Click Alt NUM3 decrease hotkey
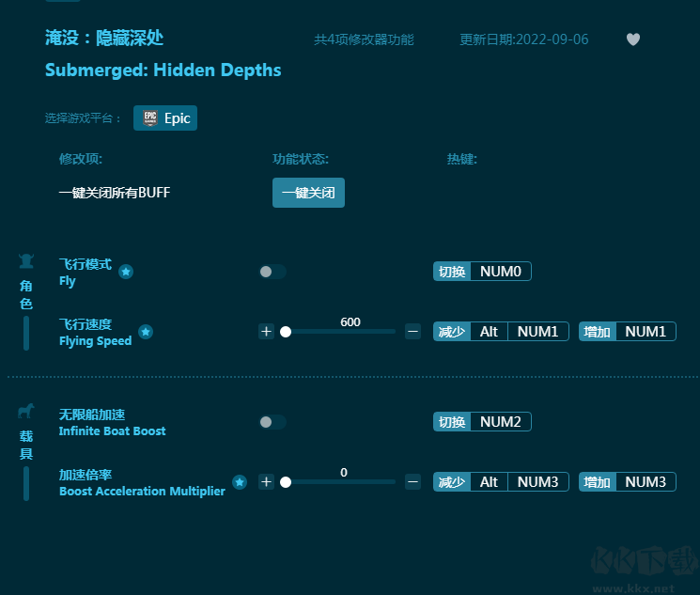Image resolution: width=700 pixels, height=595 pixels. click(501, 482)
